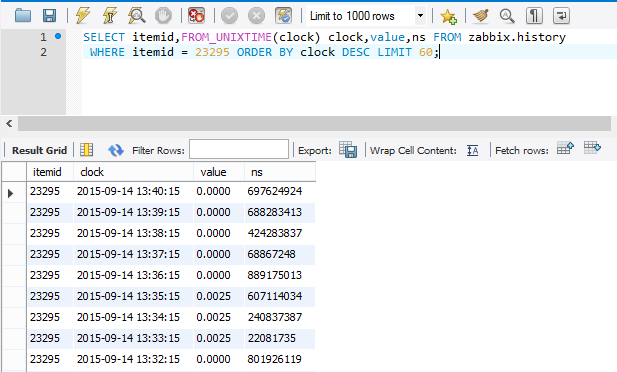The image size is (617, 372).
Task: Focus the Filter Rows input field
Action: (239, 149)
